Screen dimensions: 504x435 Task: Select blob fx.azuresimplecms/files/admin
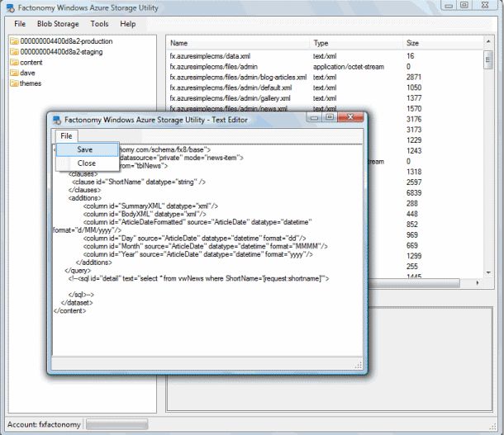tap(213, 67)
